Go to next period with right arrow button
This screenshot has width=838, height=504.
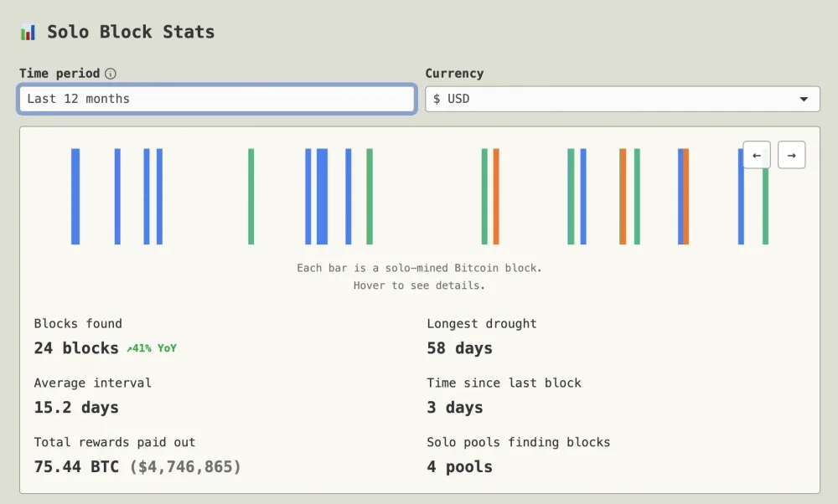pyautogui.click(x=792, y=156)
